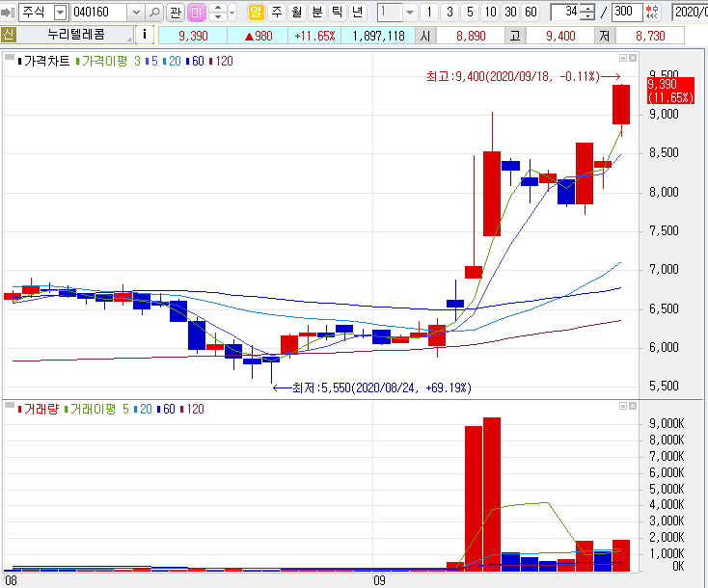Click the price panel menu icon at top-left corner
Image resolution: width=708 pixels, height=588 pixels.
coord(9,57)
